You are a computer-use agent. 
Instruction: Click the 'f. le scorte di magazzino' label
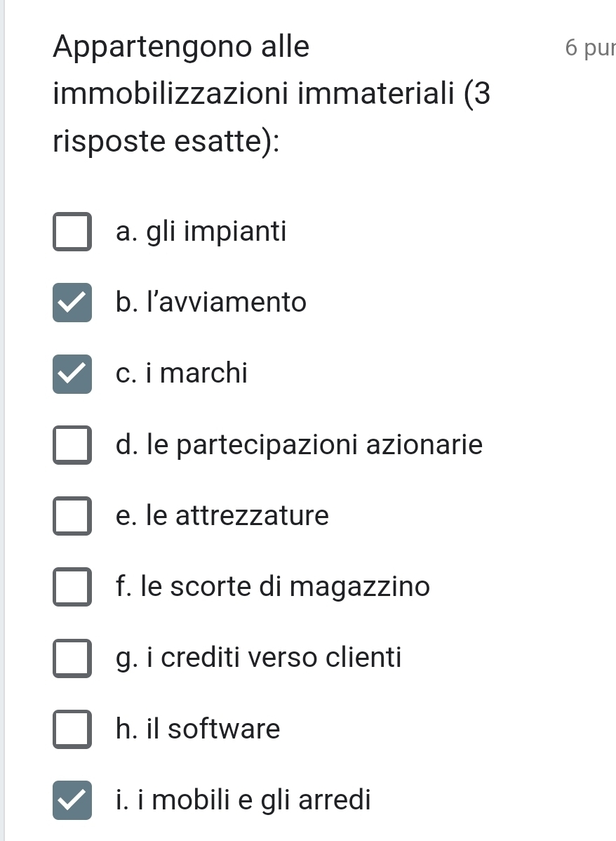tap(272, 586)
